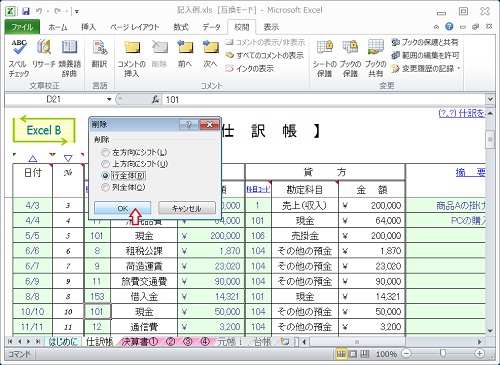500x365 pixels.
Task: Click the undo icon in title bar
Action: click(x=39, y=11)
